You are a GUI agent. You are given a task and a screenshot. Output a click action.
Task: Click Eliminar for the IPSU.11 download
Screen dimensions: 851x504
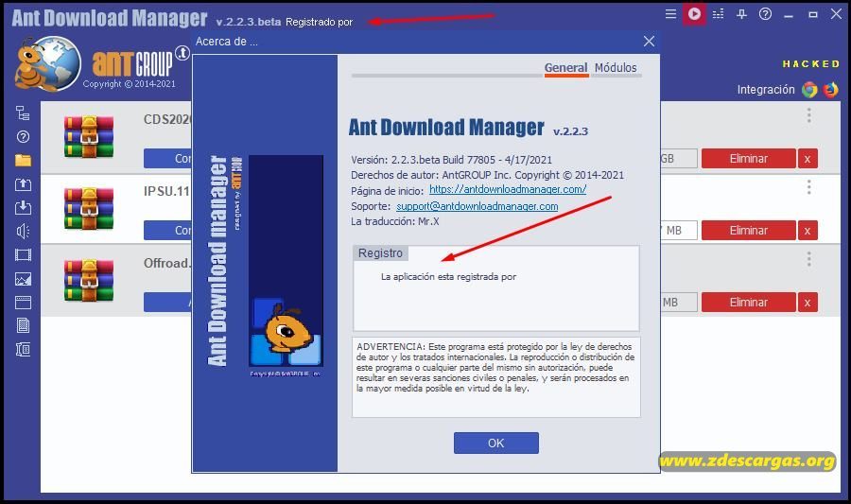[749, 230]
